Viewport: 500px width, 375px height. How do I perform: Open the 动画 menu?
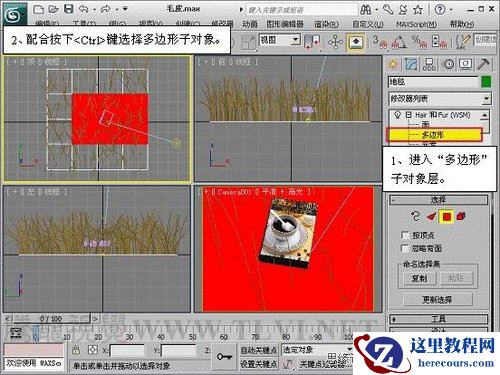click(250, 24)
